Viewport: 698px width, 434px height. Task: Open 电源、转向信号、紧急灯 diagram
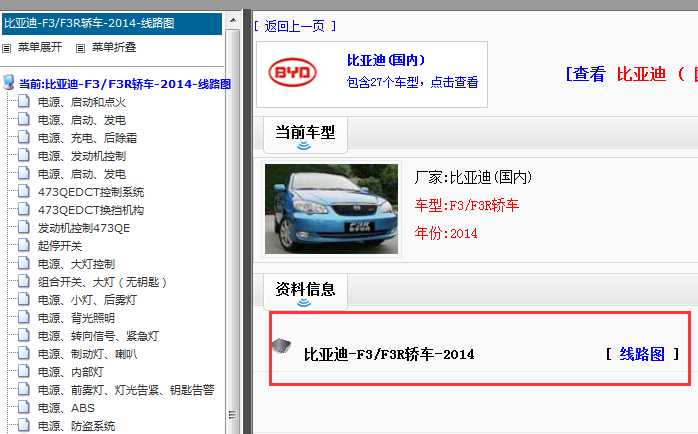coord(98,336)
